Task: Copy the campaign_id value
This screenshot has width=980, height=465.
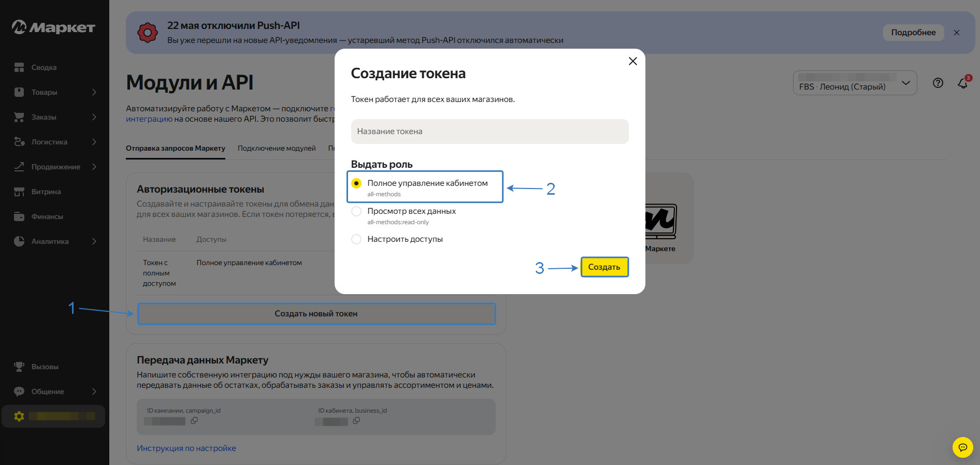Action: coord(194,421)
